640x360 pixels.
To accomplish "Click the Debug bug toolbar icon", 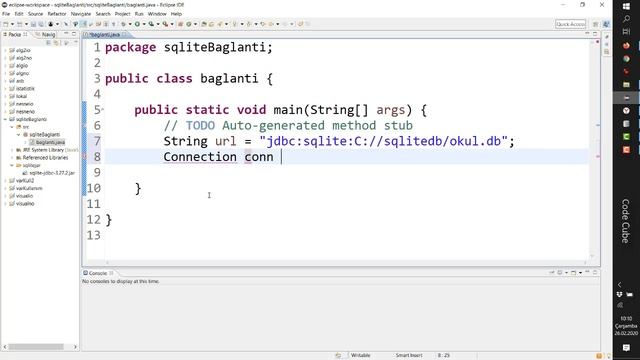I will click(123, 24).
